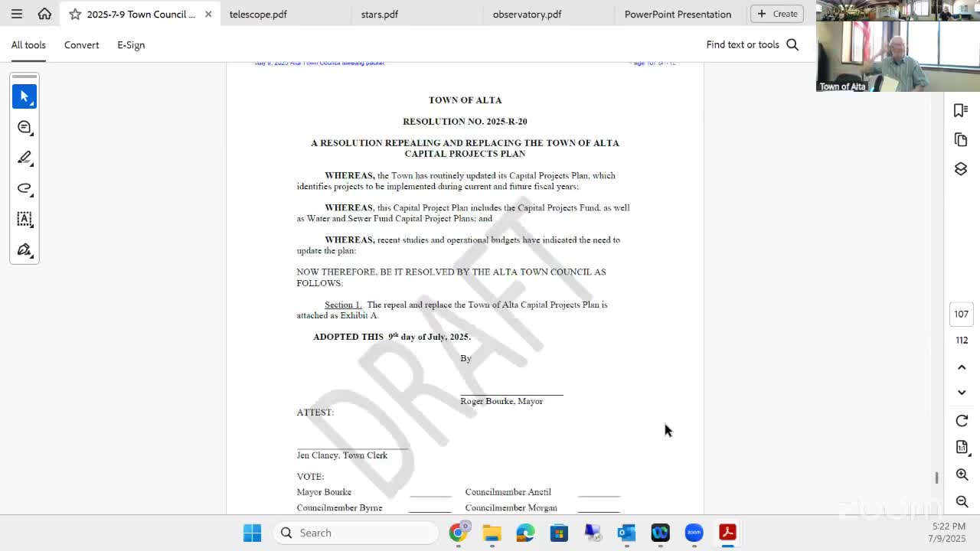Open the E-Sign menu

pos(131,45)
